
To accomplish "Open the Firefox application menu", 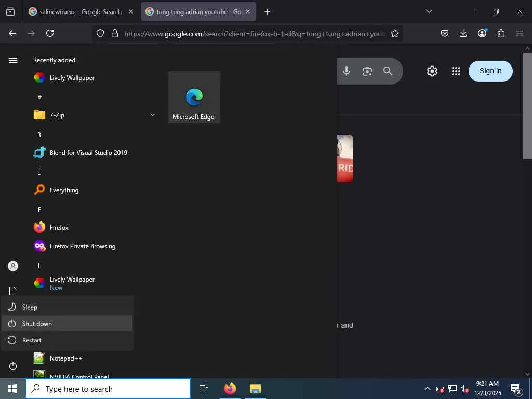I will (520, 33).
